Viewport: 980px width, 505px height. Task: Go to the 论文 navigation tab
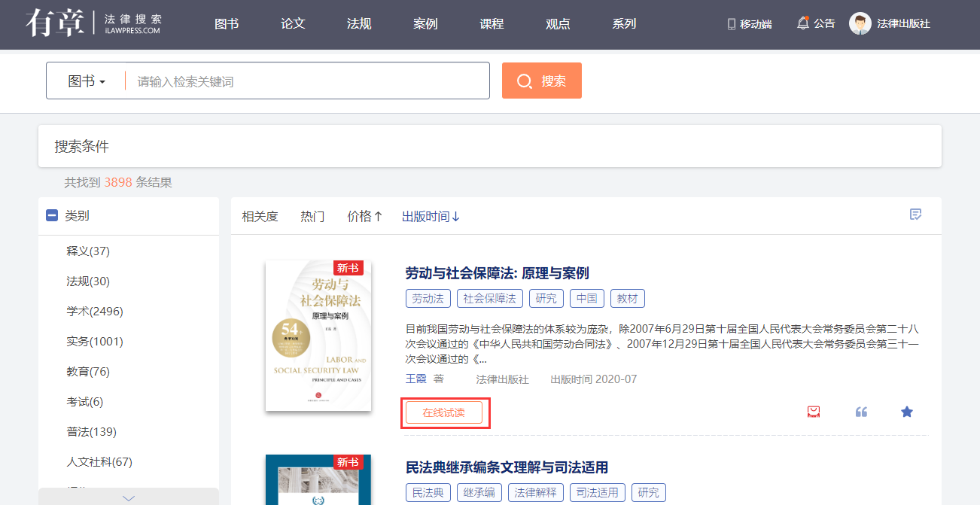coord(293,24)
